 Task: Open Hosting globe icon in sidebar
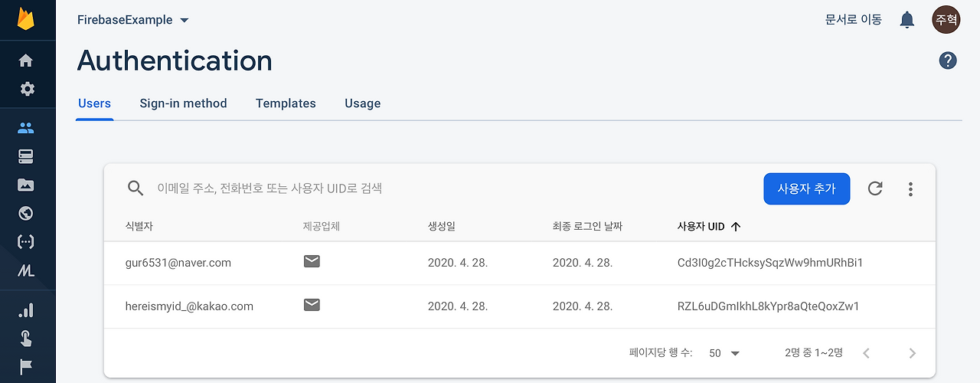click(x=26, y=214)
